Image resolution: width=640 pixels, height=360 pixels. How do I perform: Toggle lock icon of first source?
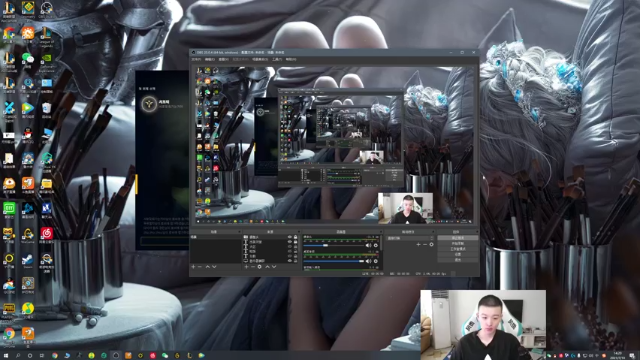tap(296, 237)
